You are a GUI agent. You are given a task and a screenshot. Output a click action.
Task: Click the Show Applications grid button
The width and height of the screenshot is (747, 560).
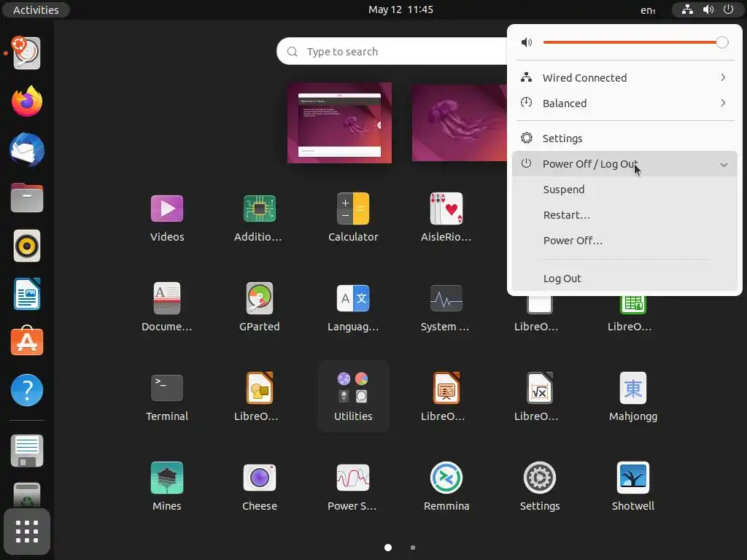(x=27, y=532)
